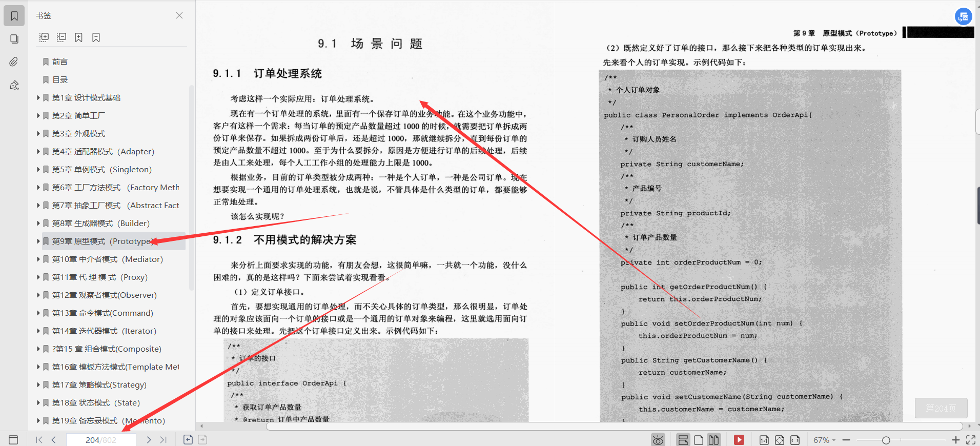Fit page to width

pyautogui.click(x=795, y=440)
